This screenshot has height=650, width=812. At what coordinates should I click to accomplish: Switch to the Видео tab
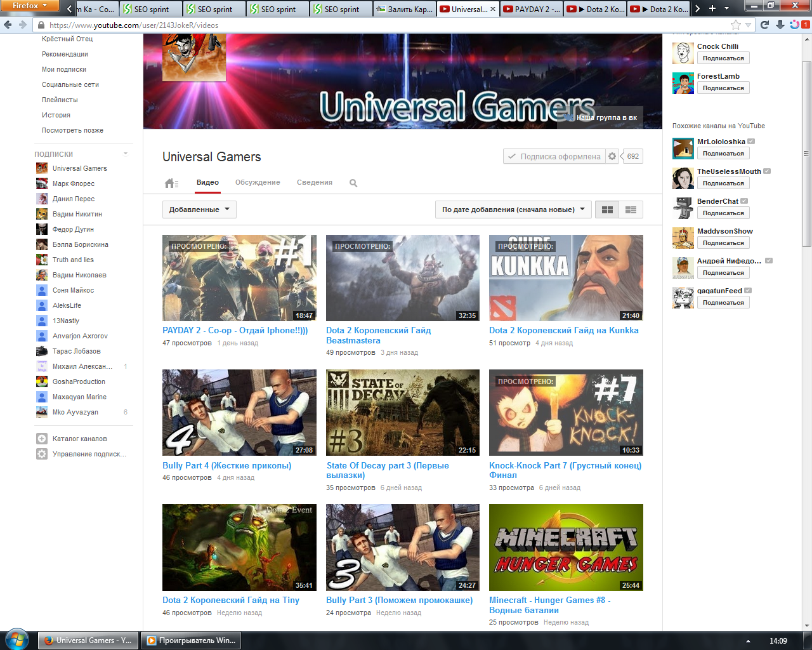pyautogui.click(x=207, y=182)
